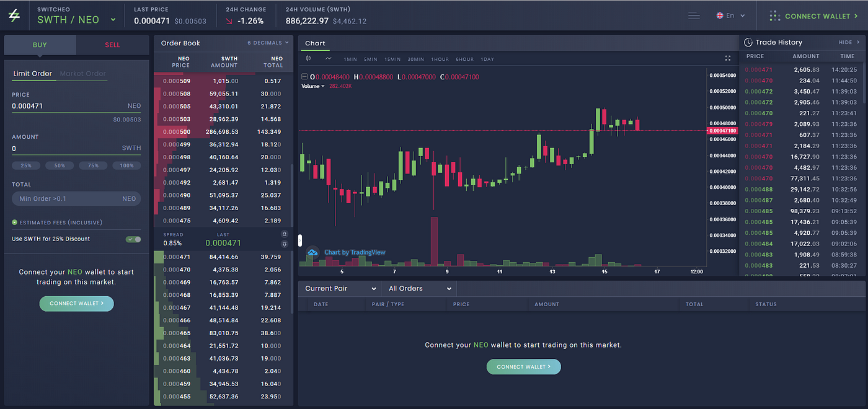Select buy order at price 0.000465

(223, 333)
